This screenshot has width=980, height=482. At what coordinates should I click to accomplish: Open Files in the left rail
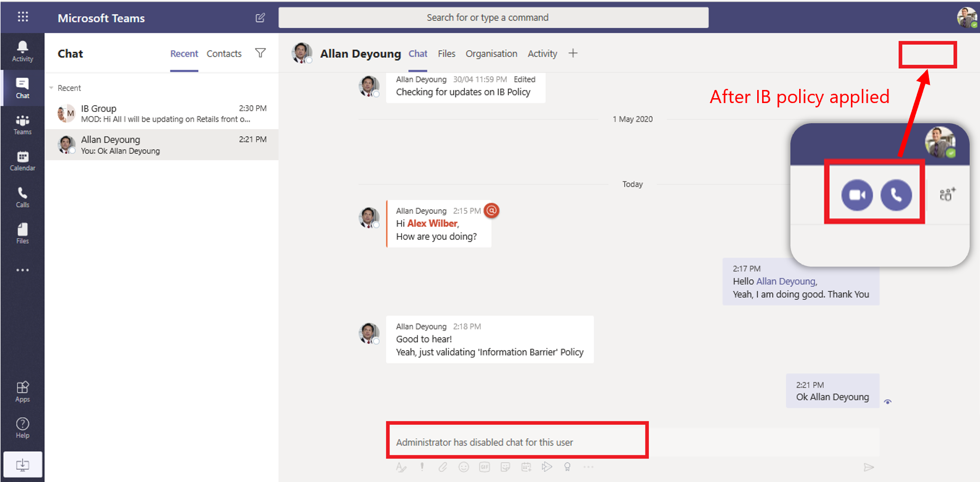pos(22,233)
